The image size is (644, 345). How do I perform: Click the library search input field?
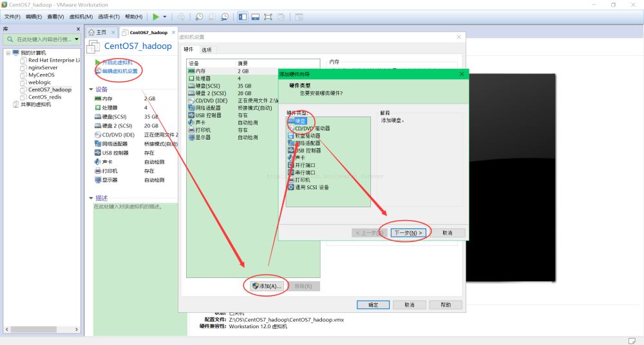[44, 39]
